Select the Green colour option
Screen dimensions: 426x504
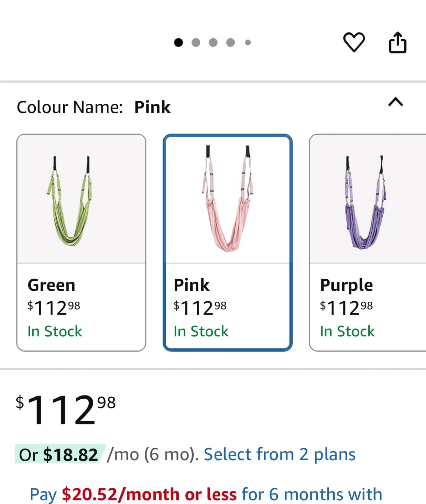tap(81, 241)
